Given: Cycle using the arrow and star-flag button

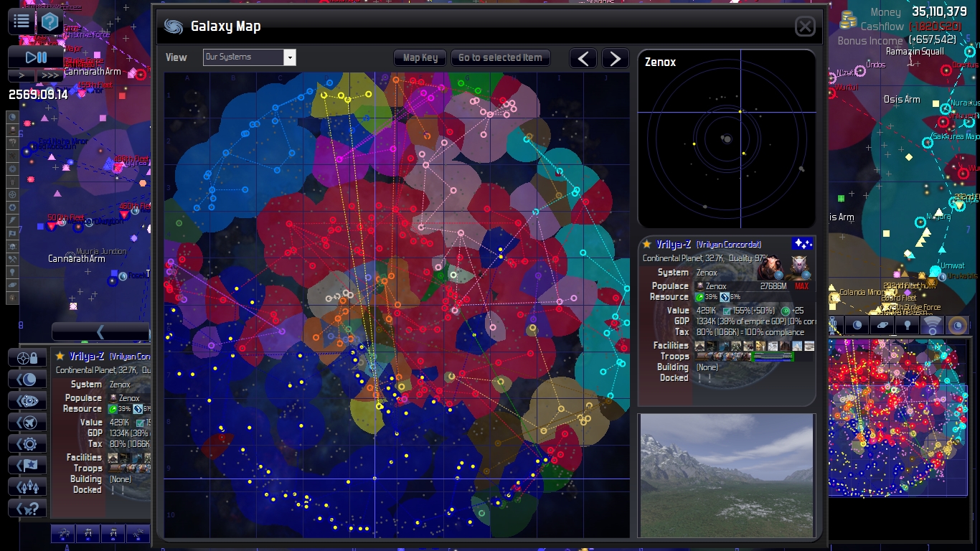Looking at the screenshot, I should pyautogui.click(x=27, y=466).
